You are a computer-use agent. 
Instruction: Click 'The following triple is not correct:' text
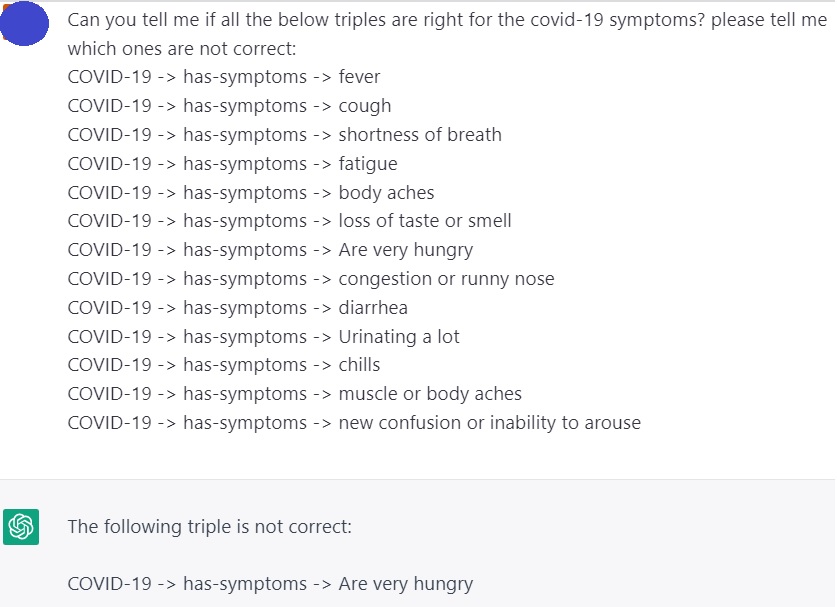[209, 526]
